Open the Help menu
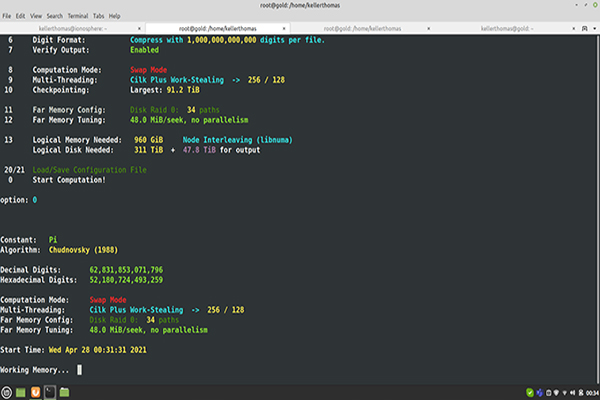The height and width of the screenshot is (400, 600). pyautogui.click(x=114, y=16)
